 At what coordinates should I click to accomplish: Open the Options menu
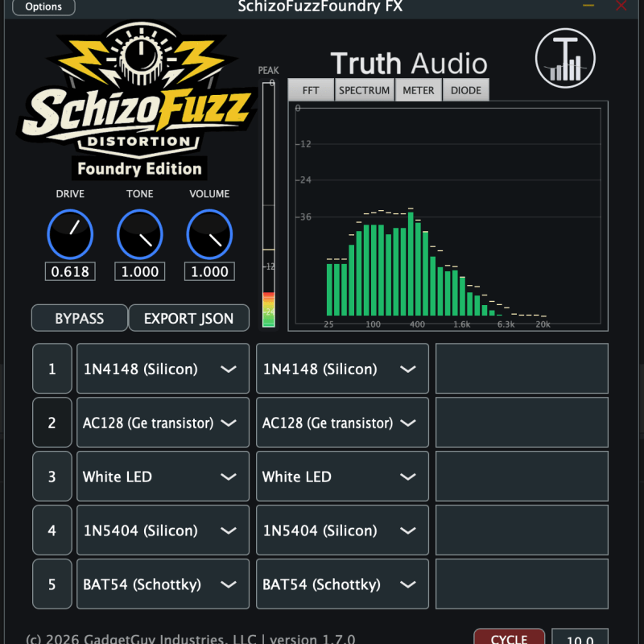[43, 6]
